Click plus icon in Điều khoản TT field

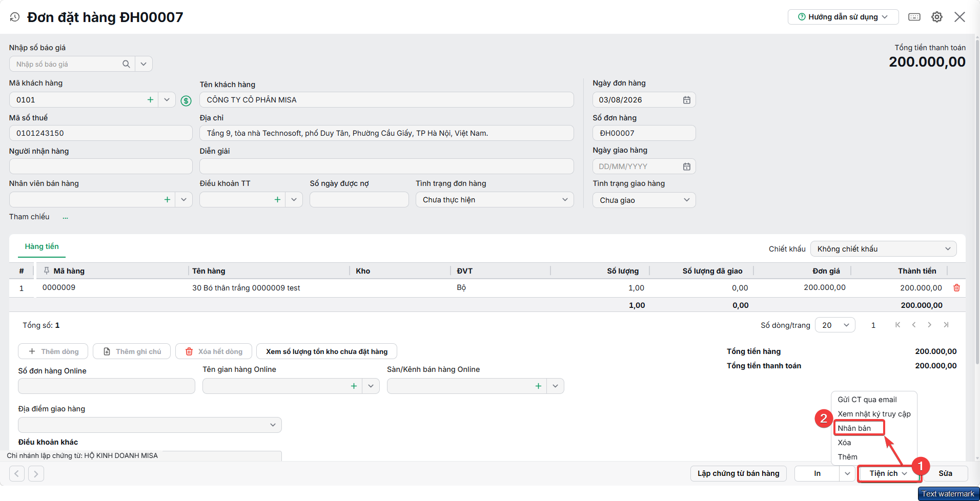click(277, 200)
